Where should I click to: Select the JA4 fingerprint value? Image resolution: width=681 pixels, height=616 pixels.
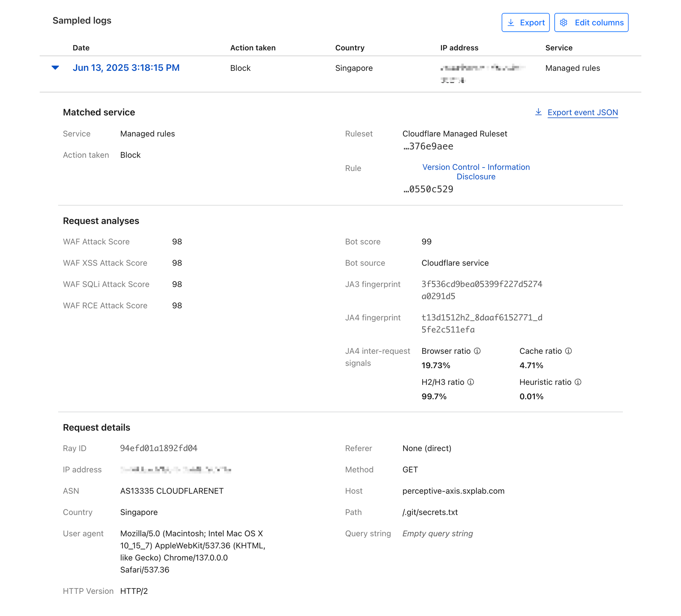[x=482, y=323]
